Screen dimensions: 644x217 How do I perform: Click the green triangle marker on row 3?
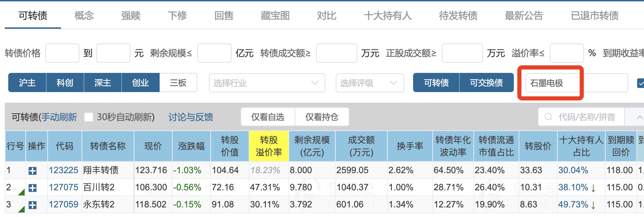point(22,209)
